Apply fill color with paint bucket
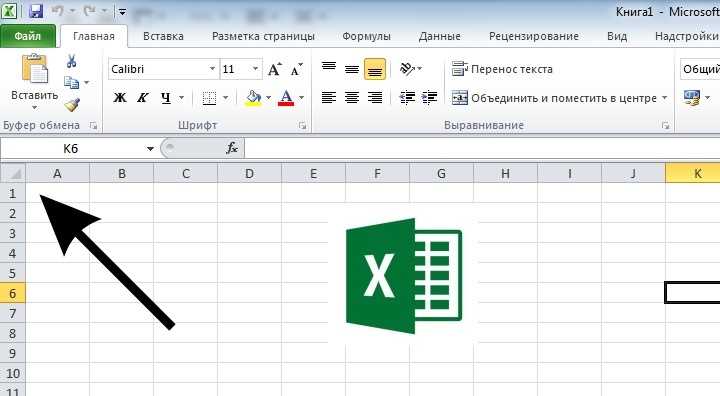720x396 pixels. (253, 98)
